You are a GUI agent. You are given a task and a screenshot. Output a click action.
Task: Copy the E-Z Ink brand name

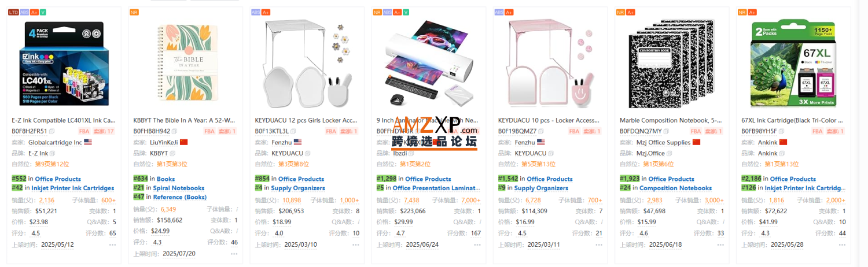pyautogui.click(x=53, y=154)
